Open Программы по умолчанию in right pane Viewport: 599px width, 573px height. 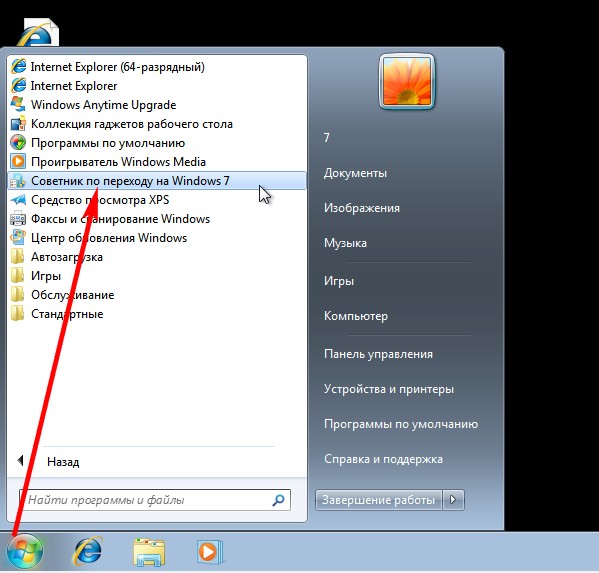coord(401,424)
